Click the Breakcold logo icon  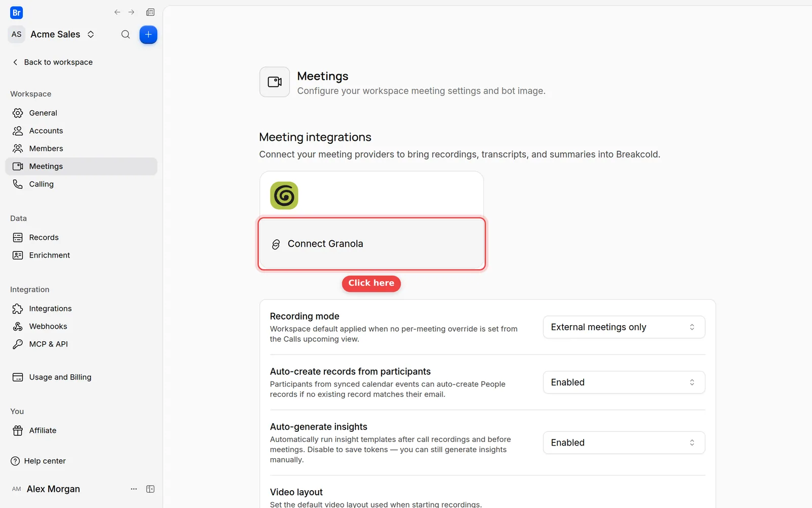[x=16, y=13]
